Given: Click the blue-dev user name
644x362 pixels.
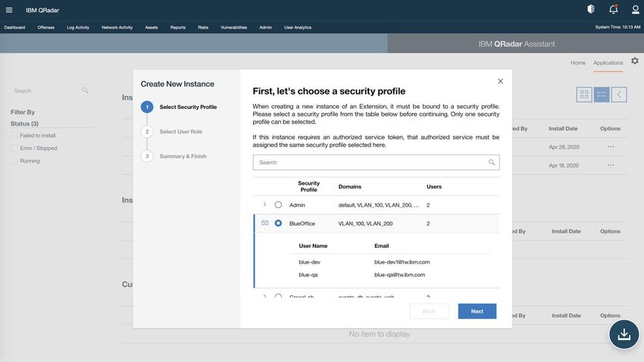Looking at the screenshot, I should tap(310, 262).
